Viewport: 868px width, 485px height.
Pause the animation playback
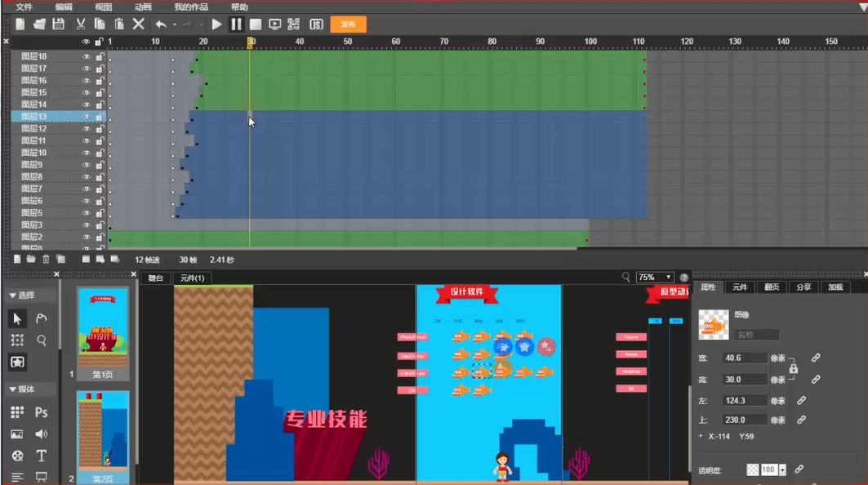click(x=236, y=24)
